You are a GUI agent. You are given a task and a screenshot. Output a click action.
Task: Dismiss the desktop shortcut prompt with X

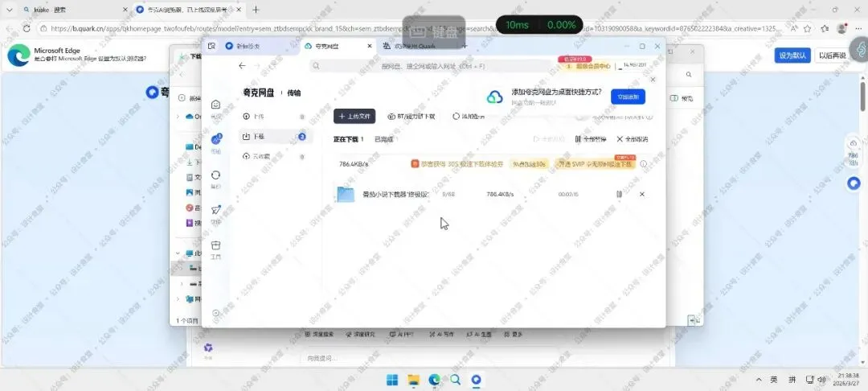tap(653, 80)
